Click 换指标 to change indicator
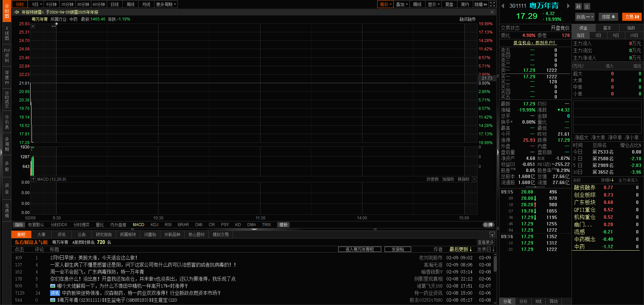 coord(463,179)
